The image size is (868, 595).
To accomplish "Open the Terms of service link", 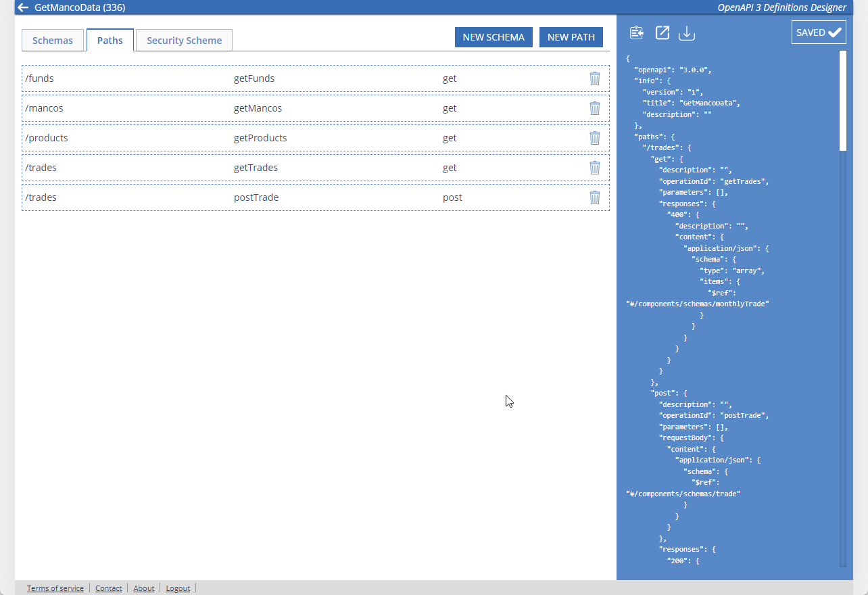I will pyautogui.click(x=55, y=588).
